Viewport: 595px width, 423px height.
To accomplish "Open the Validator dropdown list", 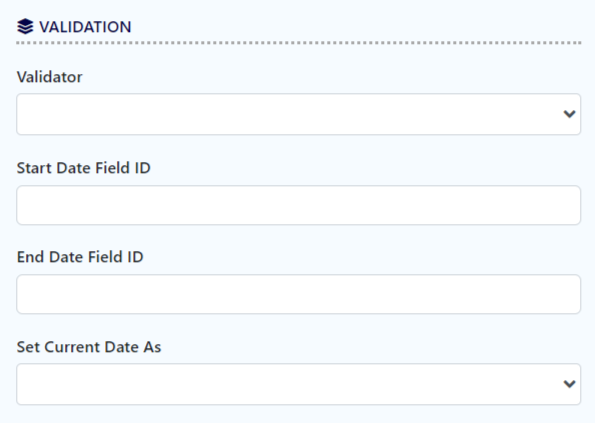I will point(299,114).
